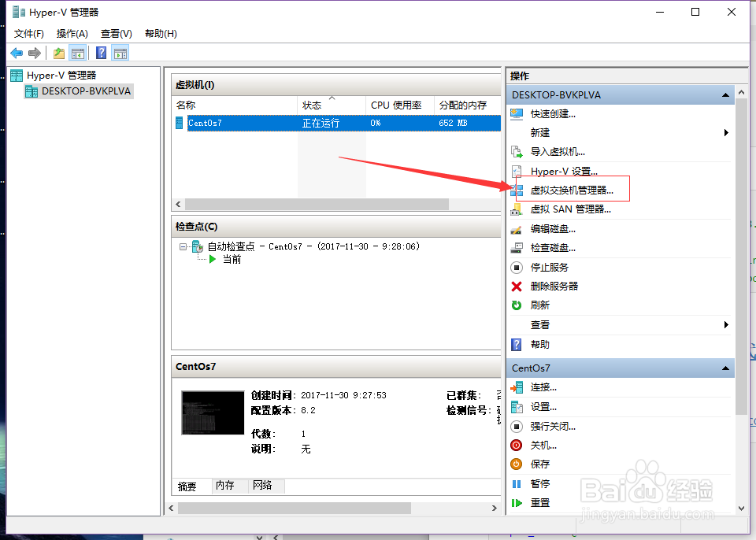Click the center pane bottom scrollbar right arrow
This screenshot has width=756, height=540.
[x=495, y=509]
